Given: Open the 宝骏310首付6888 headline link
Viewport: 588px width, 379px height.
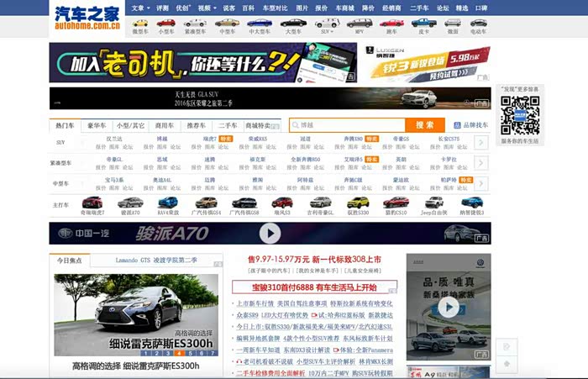Looking at the screenshot, I should [x=313, y=287].
